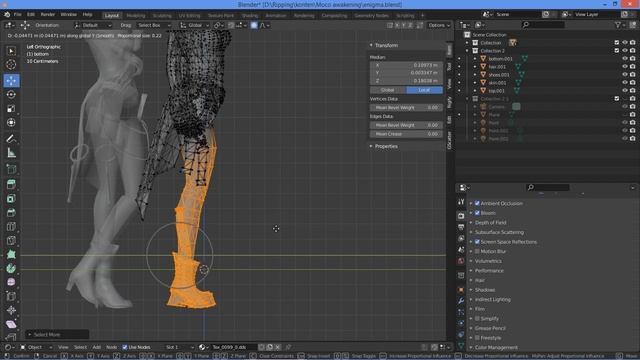Switch to the Layout workspace tab

pyautogui.click(x=111, y=16)
